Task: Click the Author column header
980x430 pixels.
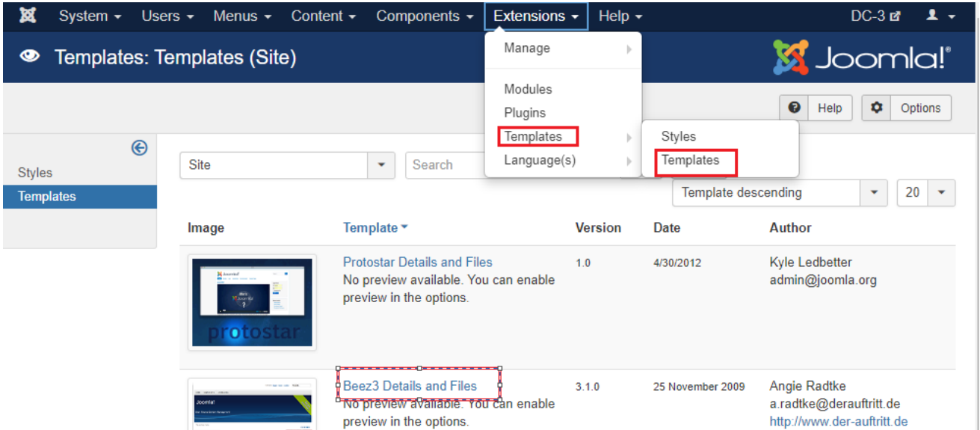Action: [x=790, y=228]
